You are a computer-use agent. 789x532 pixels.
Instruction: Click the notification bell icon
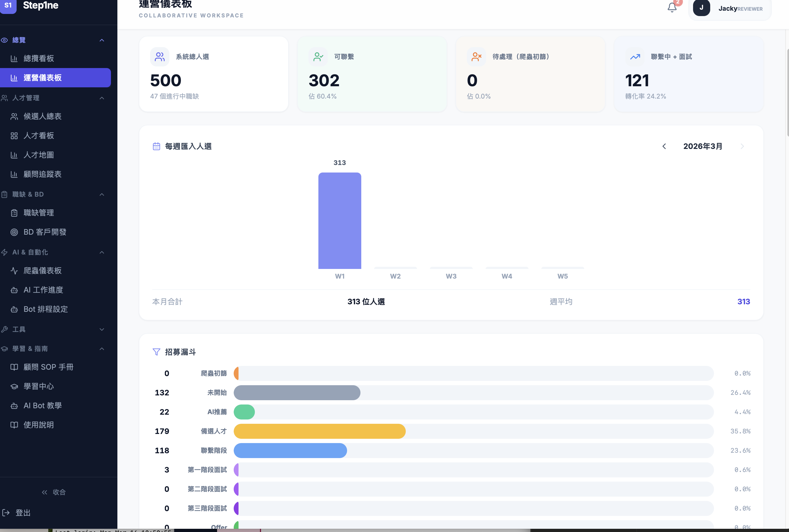pyautogui.click(x=672, y=7)
